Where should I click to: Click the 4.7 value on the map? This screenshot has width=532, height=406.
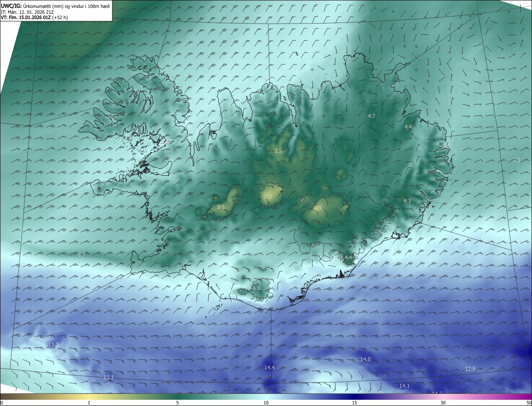tap(372, 116)
